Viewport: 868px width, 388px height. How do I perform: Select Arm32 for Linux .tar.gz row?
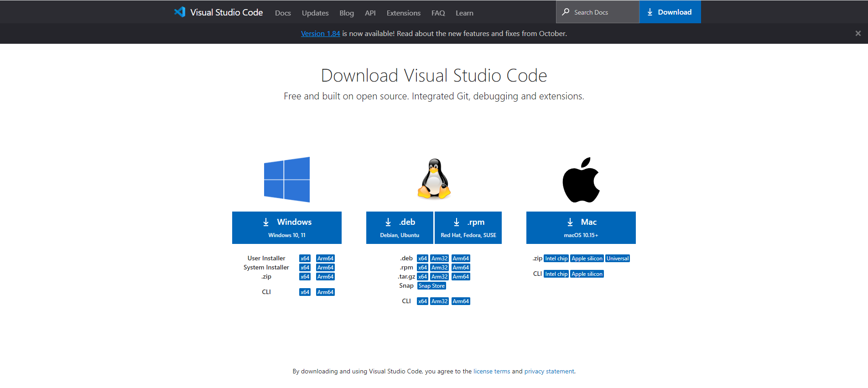(440, 277)
